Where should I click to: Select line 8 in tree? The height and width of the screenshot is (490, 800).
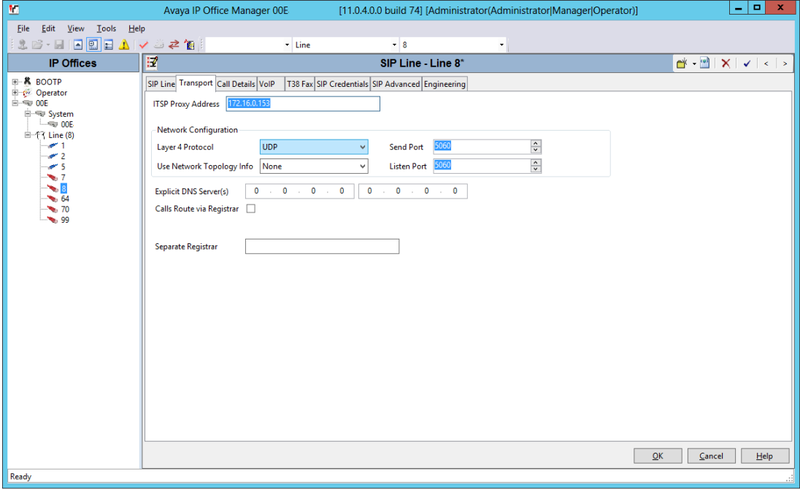tap(63, 188)
